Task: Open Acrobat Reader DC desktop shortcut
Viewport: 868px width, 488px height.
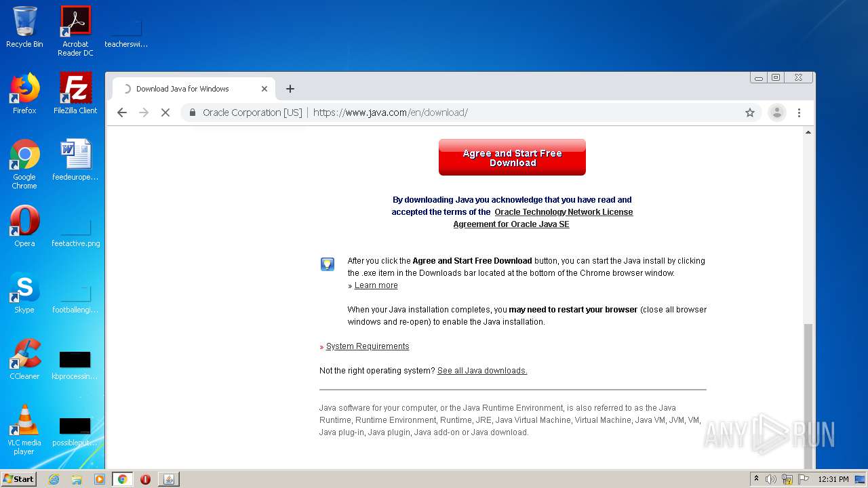Action: tap(75, 31)
